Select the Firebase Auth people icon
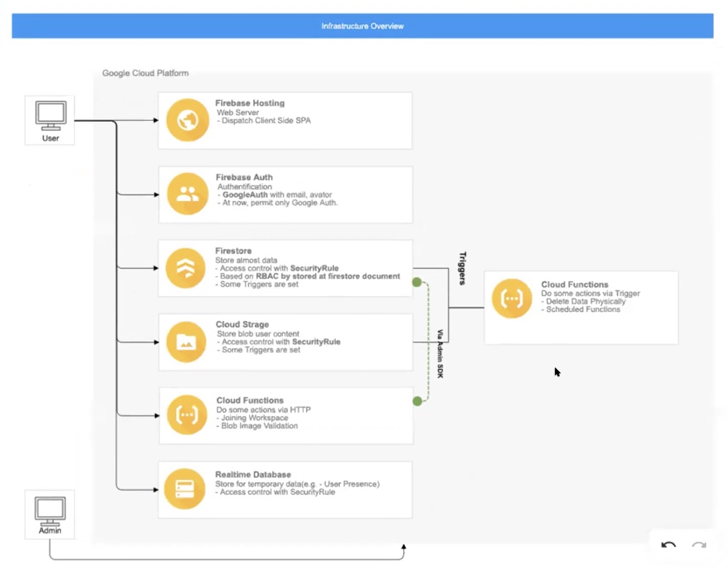The height and width of the screenshot is (575, 728). click(187, 194)
